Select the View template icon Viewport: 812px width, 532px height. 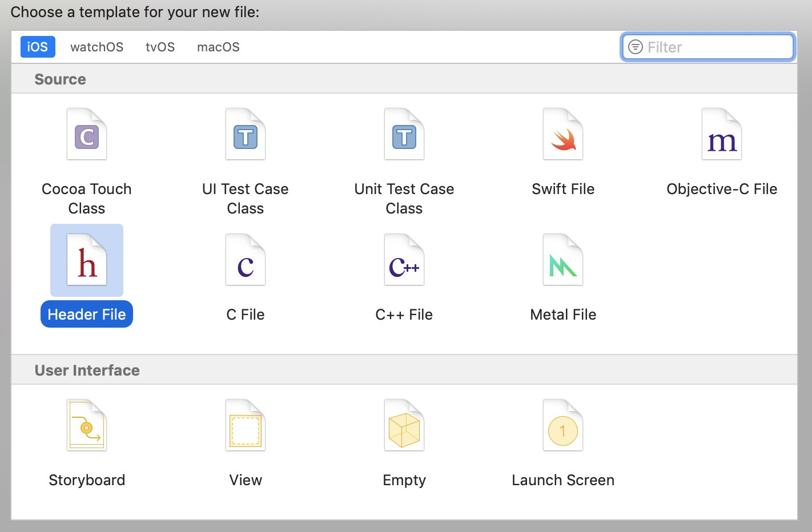246,425
